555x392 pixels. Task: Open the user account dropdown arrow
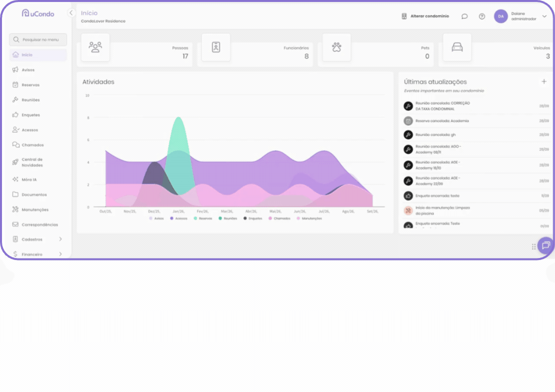(545, 16)
